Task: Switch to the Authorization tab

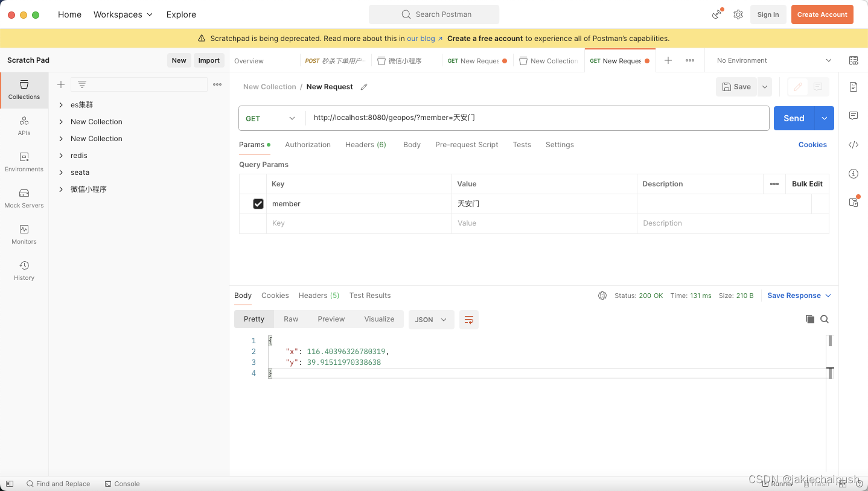Action: click(x=308, y=145)
